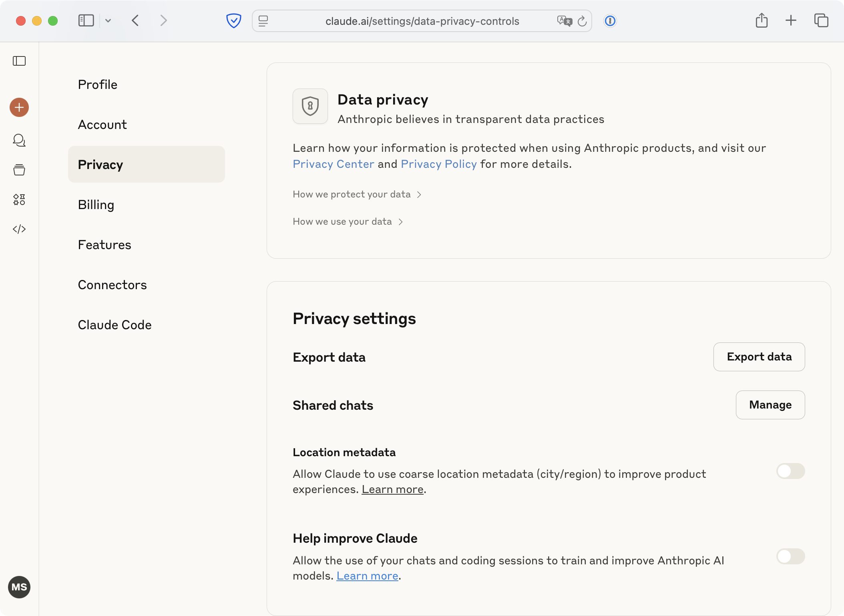Click the address bar URL field
The width and height of the screenshot is (844, 616).
[x=422, y=21]
